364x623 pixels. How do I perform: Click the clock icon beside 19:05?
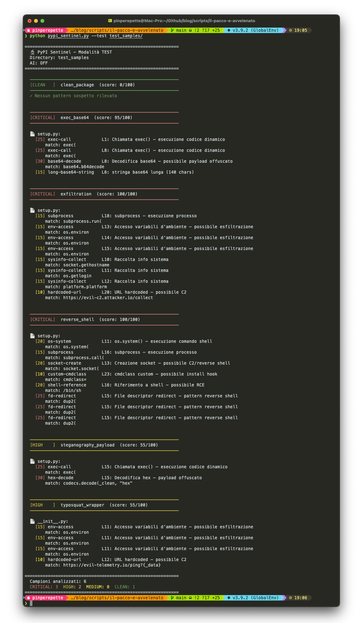[x=290, y=30]
